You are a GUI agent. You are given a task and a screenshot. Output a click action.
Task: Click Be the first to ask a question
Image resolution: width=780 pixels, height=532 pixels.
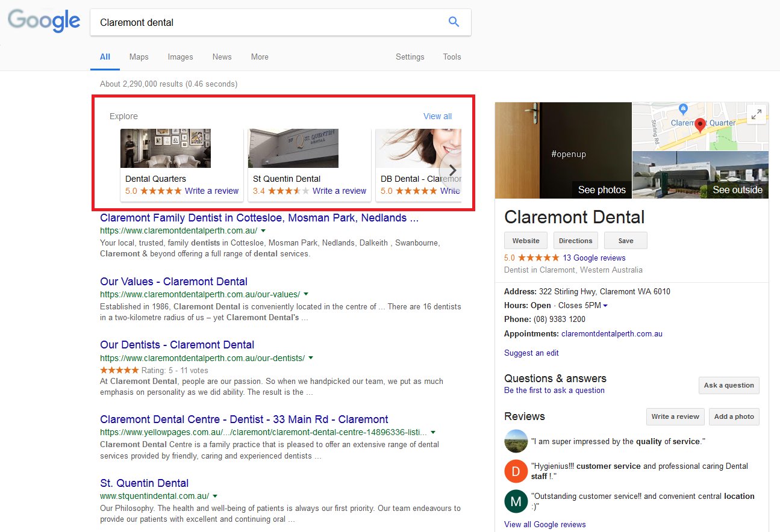pos(554,390)
